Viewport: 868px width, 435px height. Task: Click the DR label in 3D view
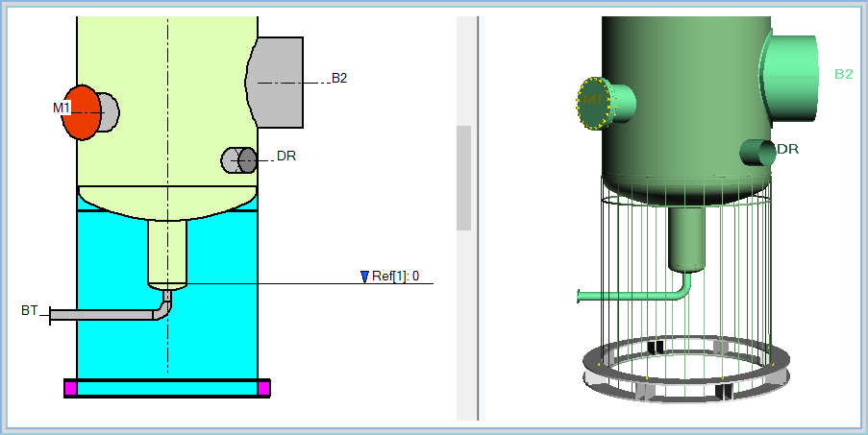pos(787,149)
